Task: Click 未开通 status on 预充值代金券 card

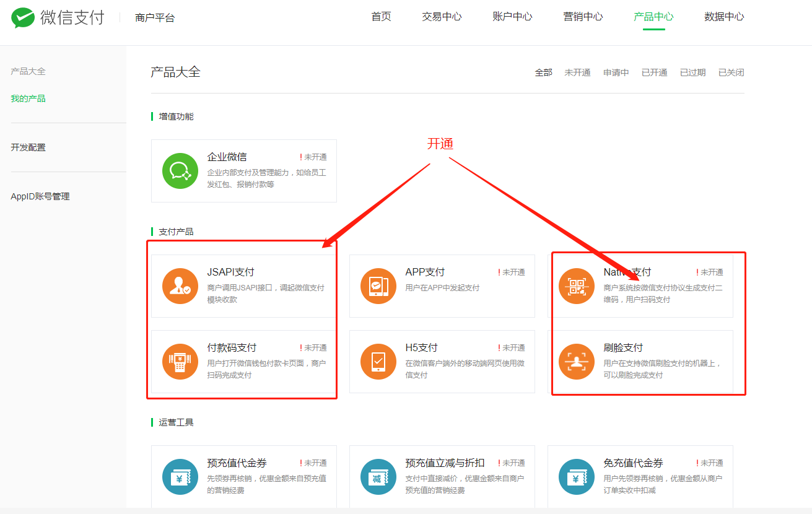Action: [313, 463]
